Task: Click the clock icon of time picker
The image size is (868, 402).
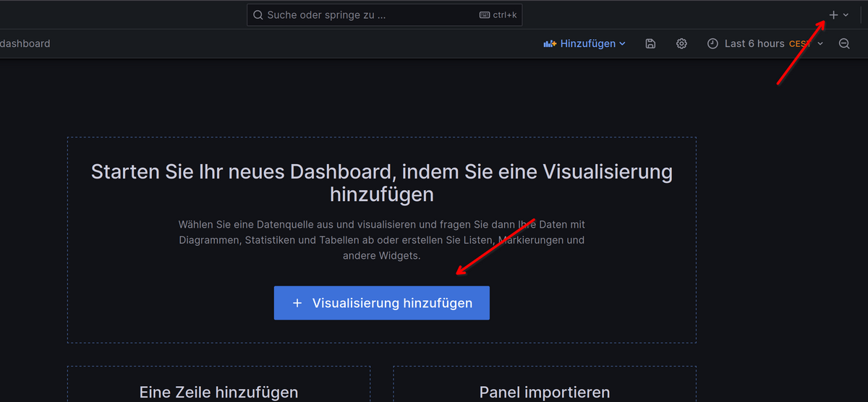Action: point(712,43)
